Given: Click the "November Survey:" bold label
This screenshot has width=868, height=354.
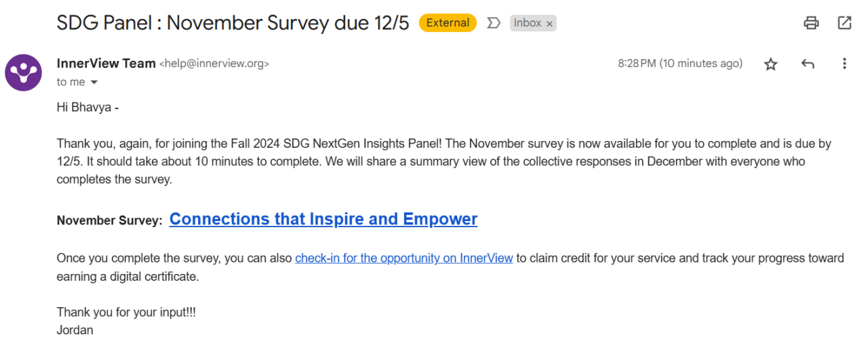Looking at the screenshot, I should click(x=109, y=220).
